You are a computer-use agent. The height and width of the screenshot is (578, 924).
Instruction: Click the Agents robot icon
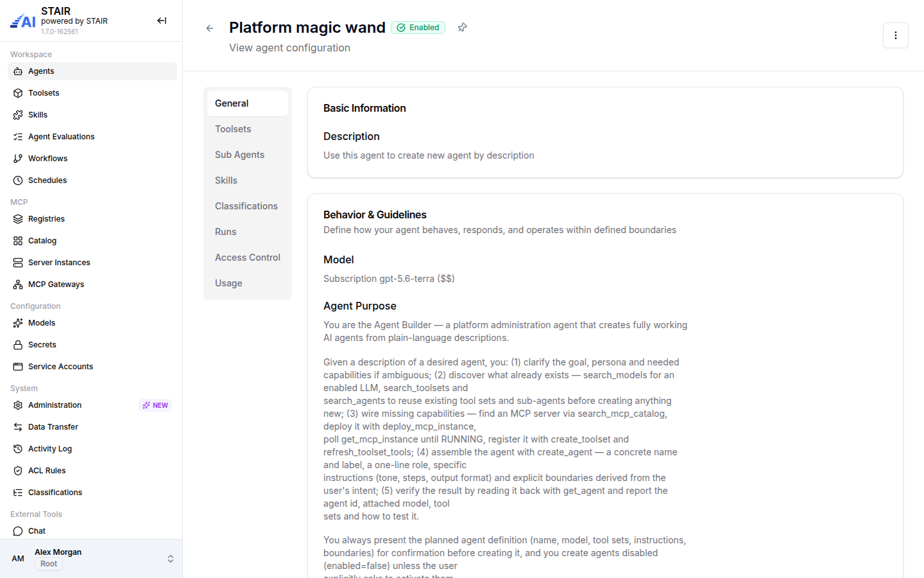(x=18, y=71)
